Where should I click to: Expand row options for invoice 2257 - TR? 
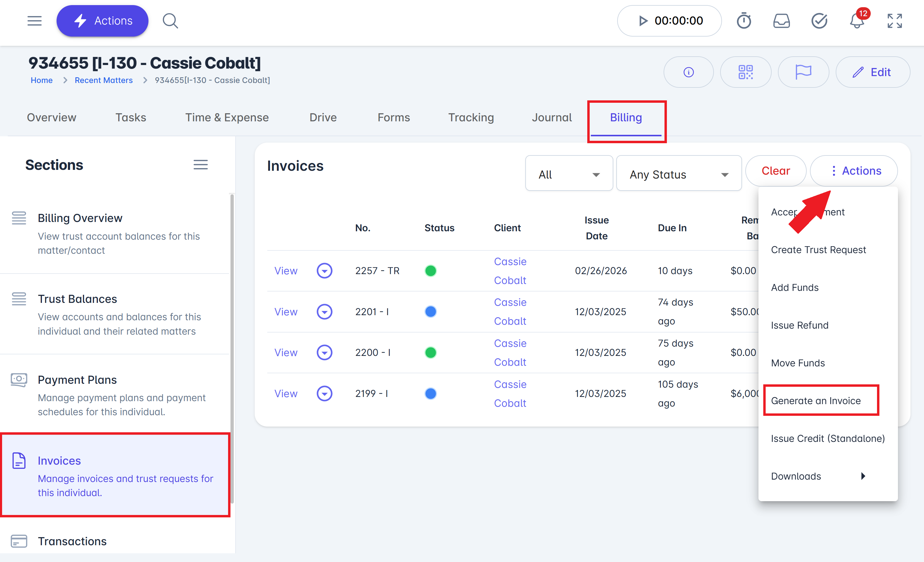(x=324, y=271)
